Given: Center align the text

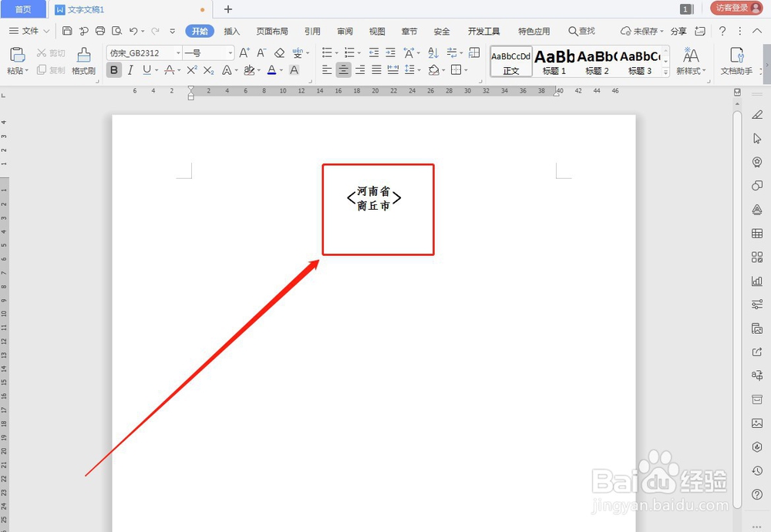Looking at the screenshot, I should point(343,70).
